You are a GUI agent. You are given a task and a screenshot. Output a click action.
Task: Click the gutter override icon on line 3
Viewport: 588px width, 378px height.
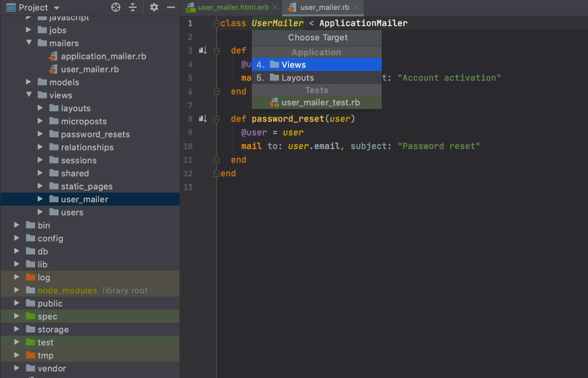(203, 50)
